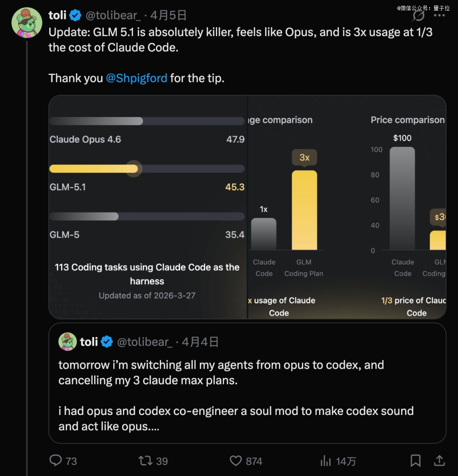
Task: Repost this tweet using the retweet icon
Action: point(145,460)
